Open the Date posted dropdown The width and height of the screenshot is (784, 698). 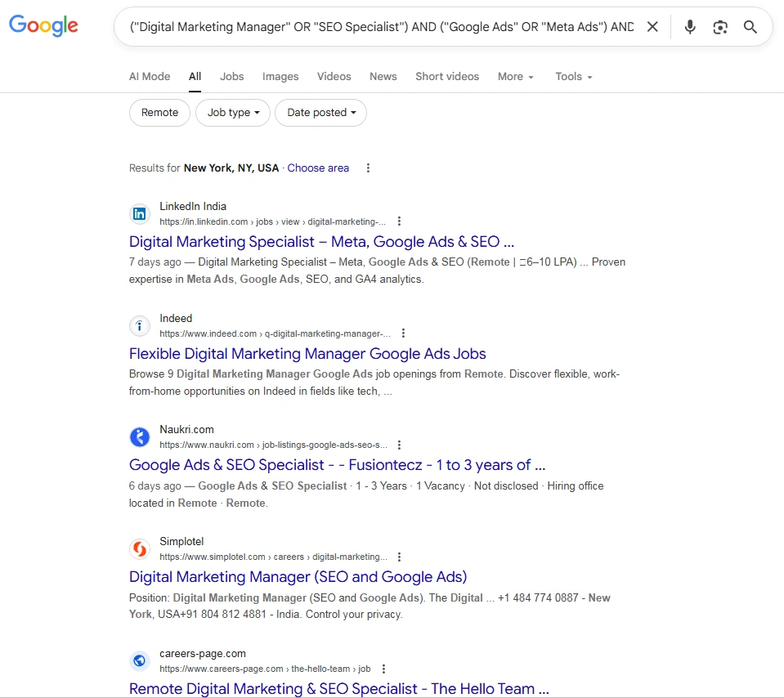[x=320, y=113]
